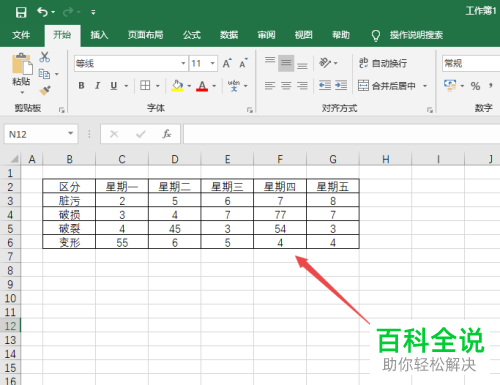Open the Copy options dropdown arrow
The height and width of the screenshot is (385, 500).
pos(57,74)
